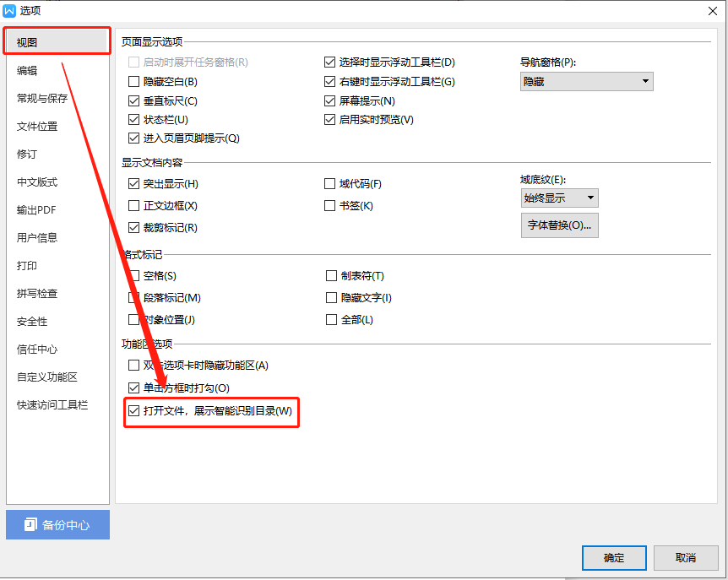The height and width of the screenshot is (580, 728).
Task: Enable the 正文边框(X) checkbox
Action: click(x=133, y=205)
